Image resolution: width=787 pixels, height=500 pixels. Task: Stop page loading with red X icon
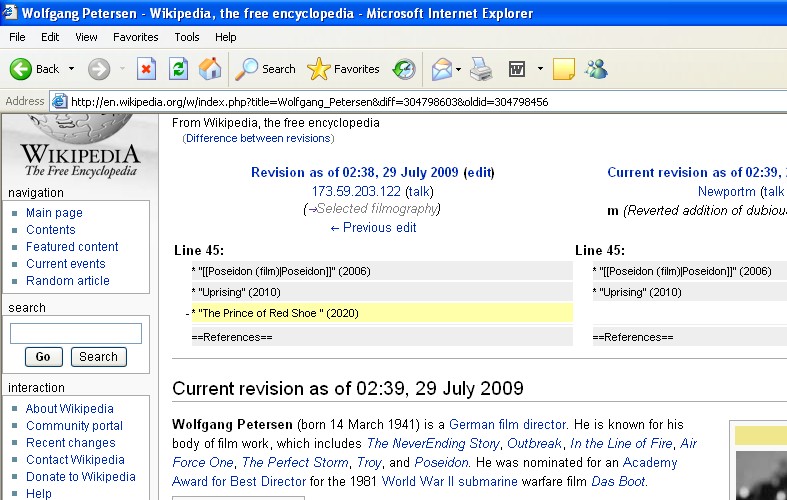[146, 69]
